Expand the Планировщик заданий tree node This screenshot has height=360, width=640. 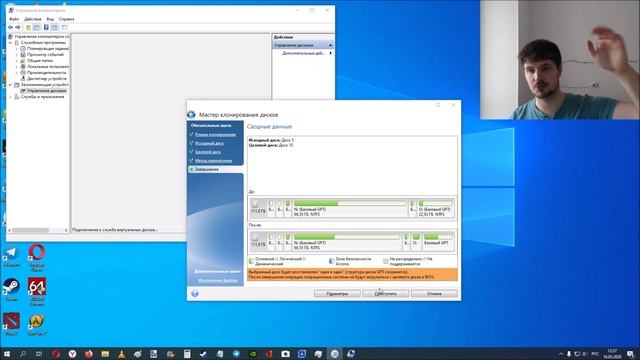point(17,49)
